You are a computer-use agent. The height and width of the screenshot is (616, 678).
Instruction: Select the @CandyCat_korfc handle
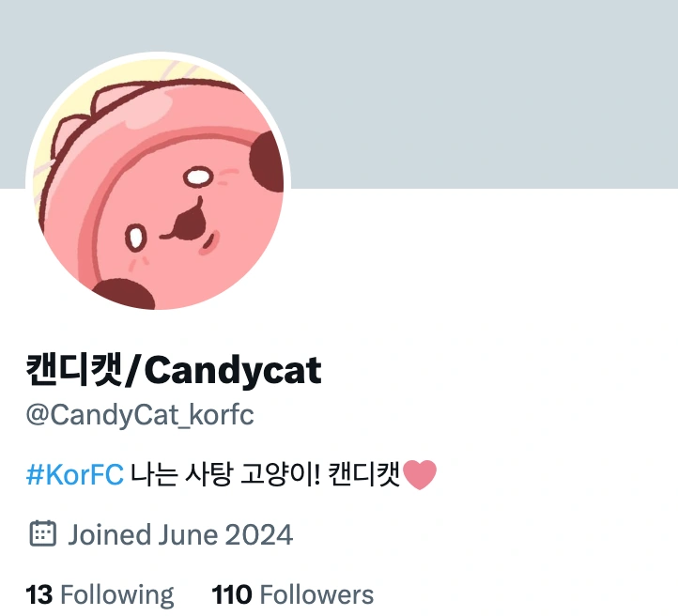pyautogui.click(x=140, y=415)
